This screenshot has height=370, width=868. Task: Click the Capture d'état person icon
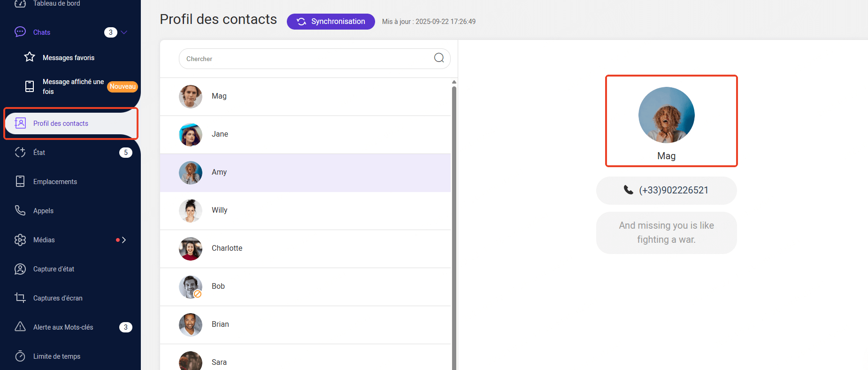(20, 269)
